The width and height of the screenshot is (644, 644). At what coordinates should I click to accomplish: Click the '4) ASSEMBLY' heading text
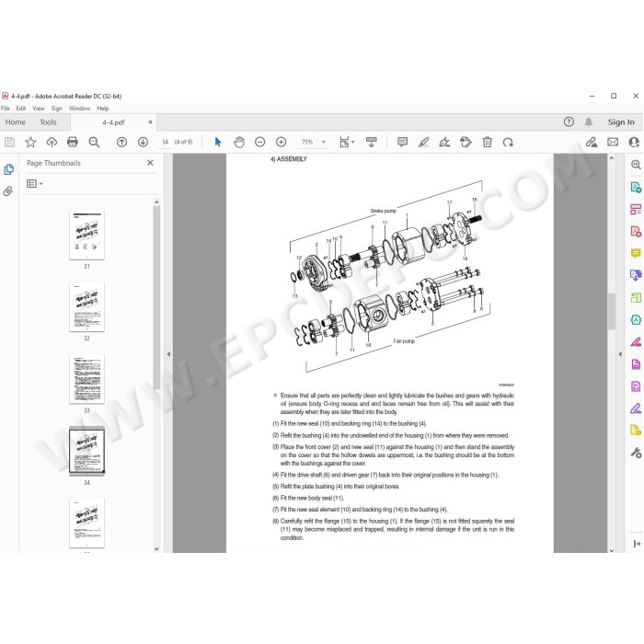tap(288, 159)
